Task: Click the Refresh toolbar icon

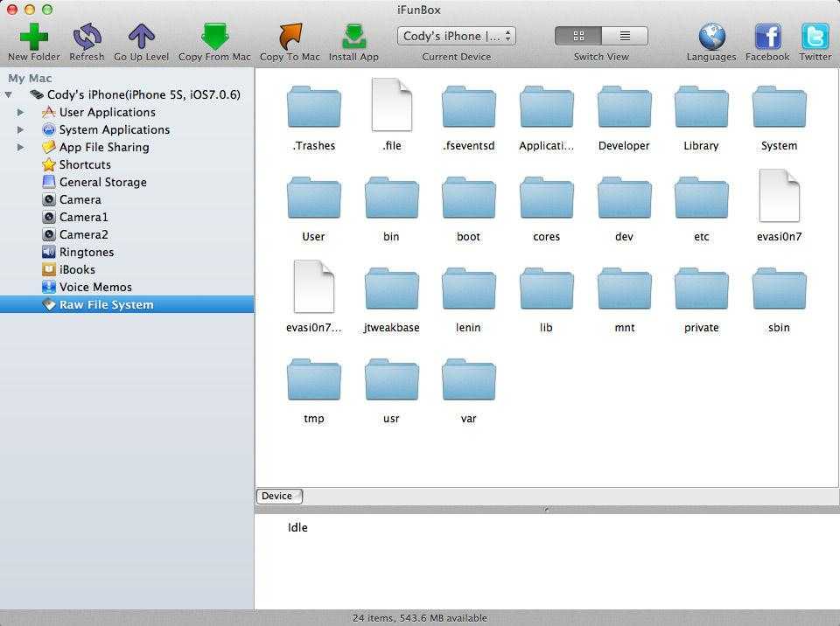Action: (87, 37)
